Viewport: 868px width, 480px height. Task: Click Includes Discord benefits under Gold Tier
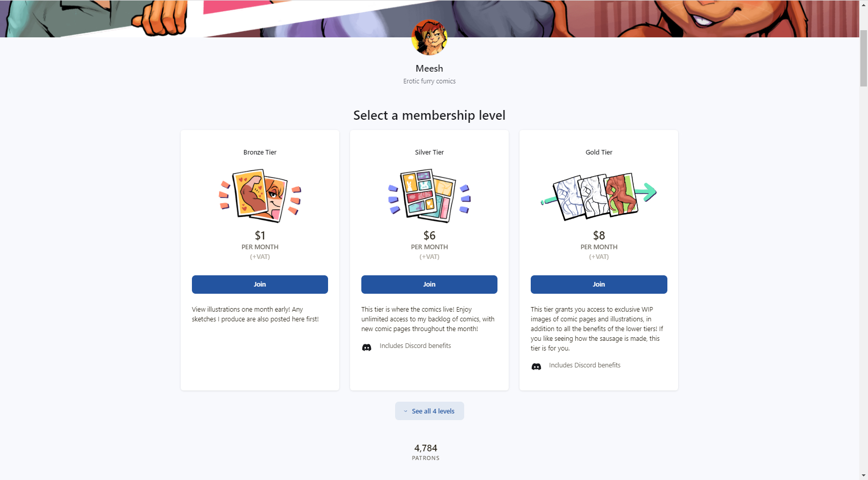[x=584, y=365]
